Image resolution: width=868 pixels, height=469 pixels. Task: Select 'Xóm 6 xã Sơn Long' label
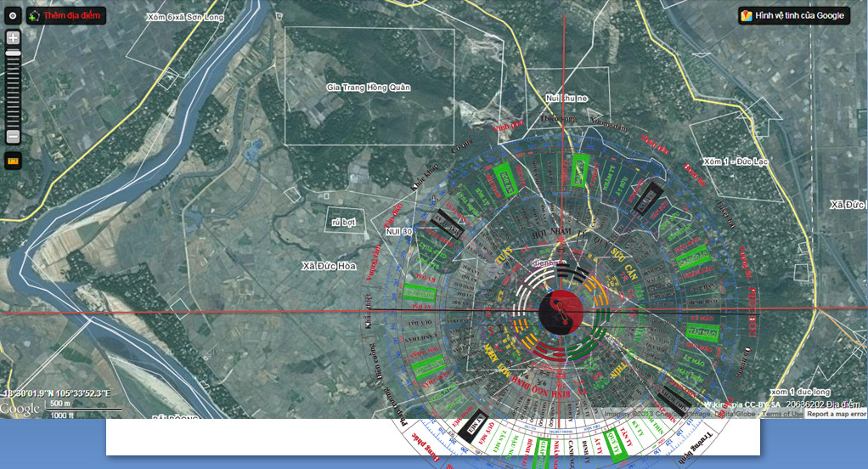click(x=185, y=17)
